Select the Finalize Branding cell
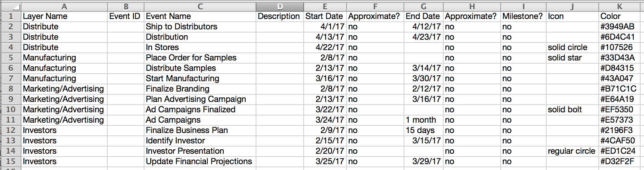Image resolution: width=644 pixels, height=170 pixels. (x=200, y=89)
